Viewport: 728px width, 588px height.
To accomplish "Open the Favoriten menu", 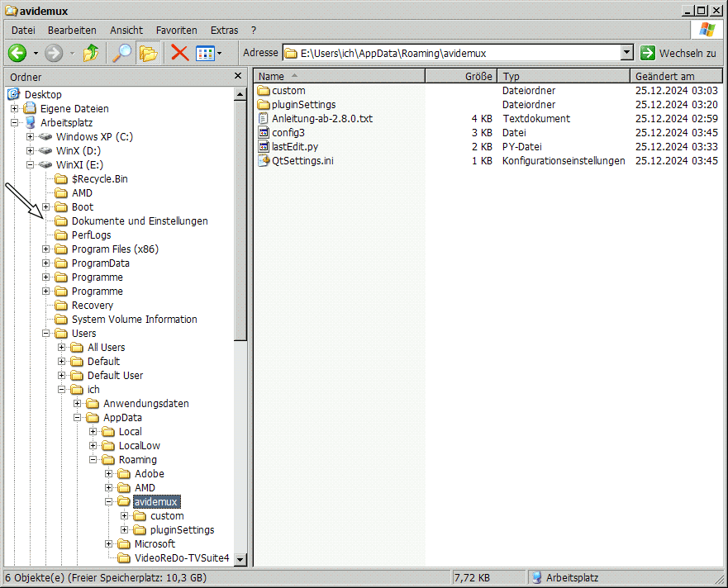I will [x=177, y=31].
